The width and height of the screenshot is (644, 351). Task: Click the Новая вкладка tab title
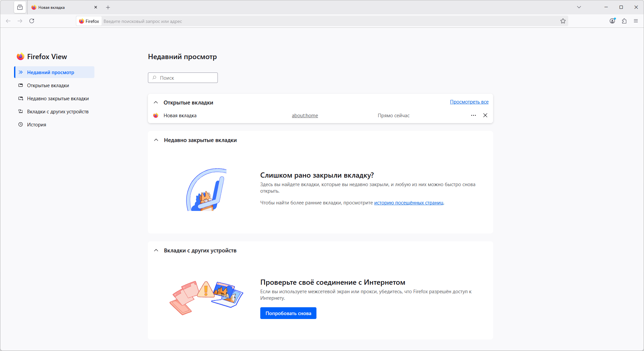(52, 7)
